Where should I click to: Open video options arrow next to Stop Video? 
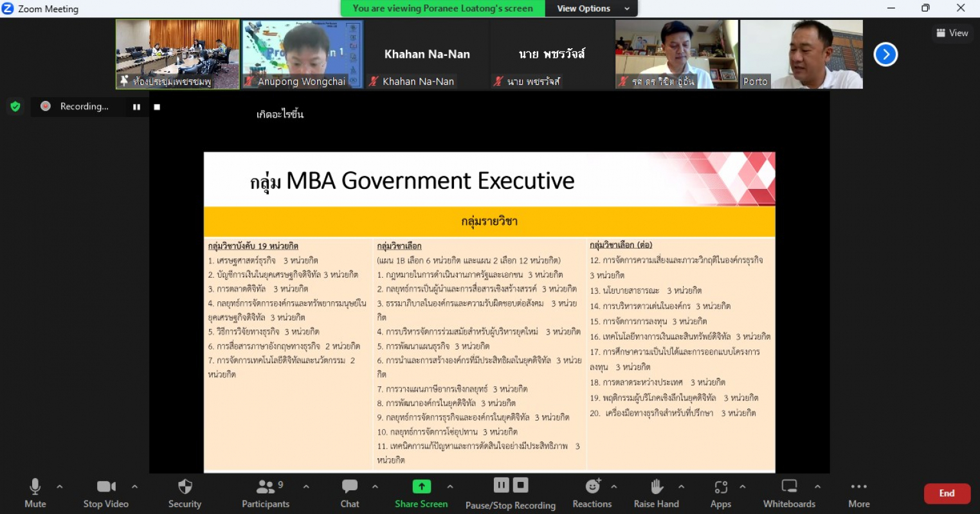coord(134,487)
